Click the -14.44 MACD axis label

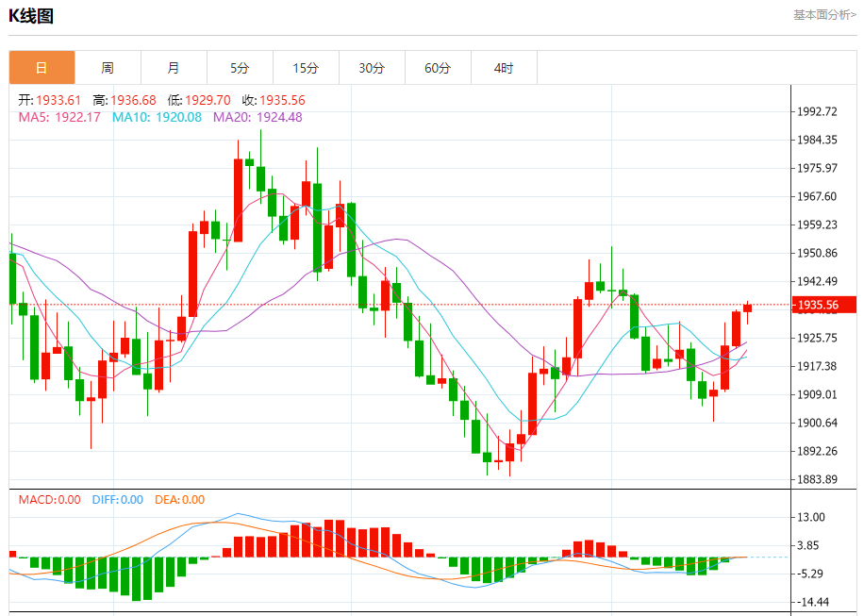[x=813, y=602]
